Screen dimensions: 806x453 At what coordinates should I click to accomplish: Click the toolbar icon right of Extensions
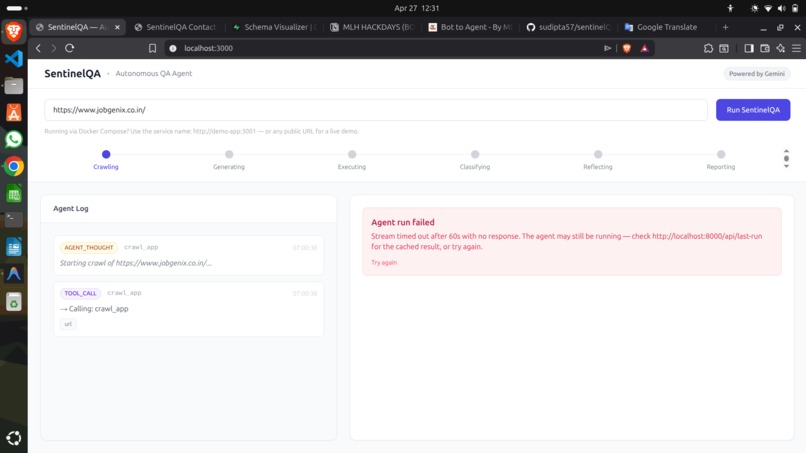(724, 48)
